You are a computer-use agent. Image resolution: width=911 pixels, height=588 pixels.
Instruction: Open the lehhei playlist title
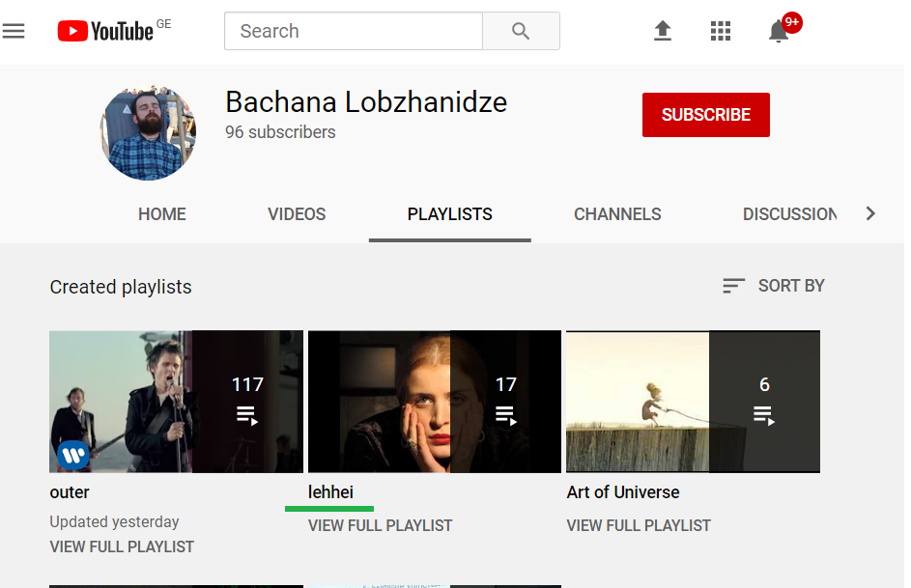coord(330,492)
